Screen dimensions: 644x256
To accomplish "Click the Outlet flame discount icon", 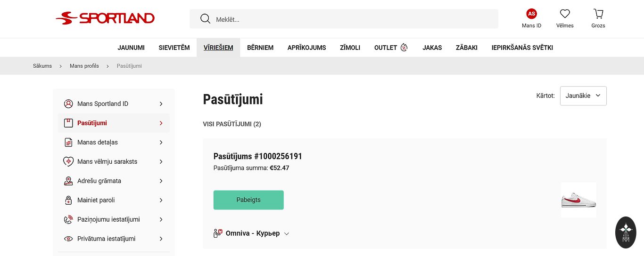I will click(x=404, y=48).
